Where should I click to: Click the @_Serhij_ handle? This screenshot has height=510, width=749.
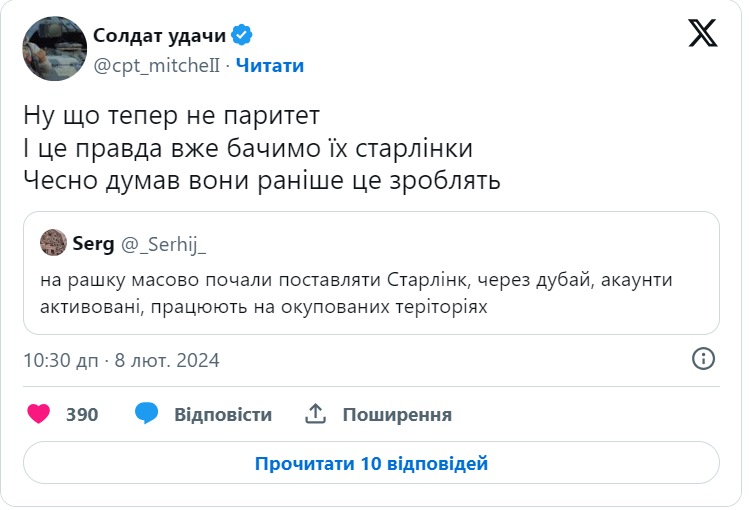coord(163,242)
